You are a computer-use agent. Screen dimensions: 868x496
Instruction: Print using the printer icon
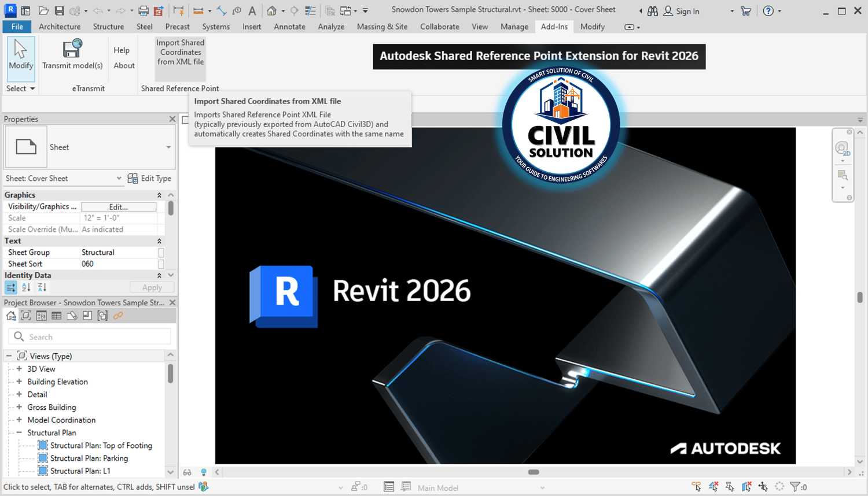[x=144, y=10]
